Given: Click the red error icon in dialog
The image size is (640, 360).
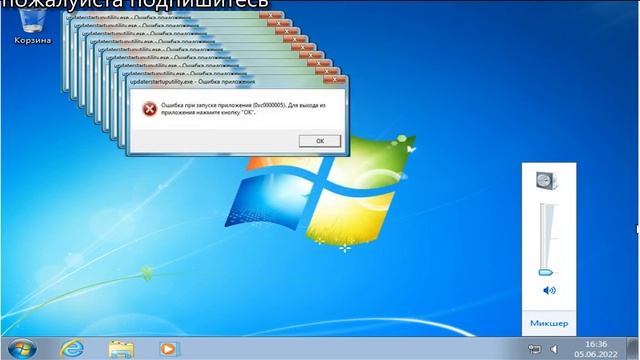Looking at the screenshot, I should click(x=149, y=109).
